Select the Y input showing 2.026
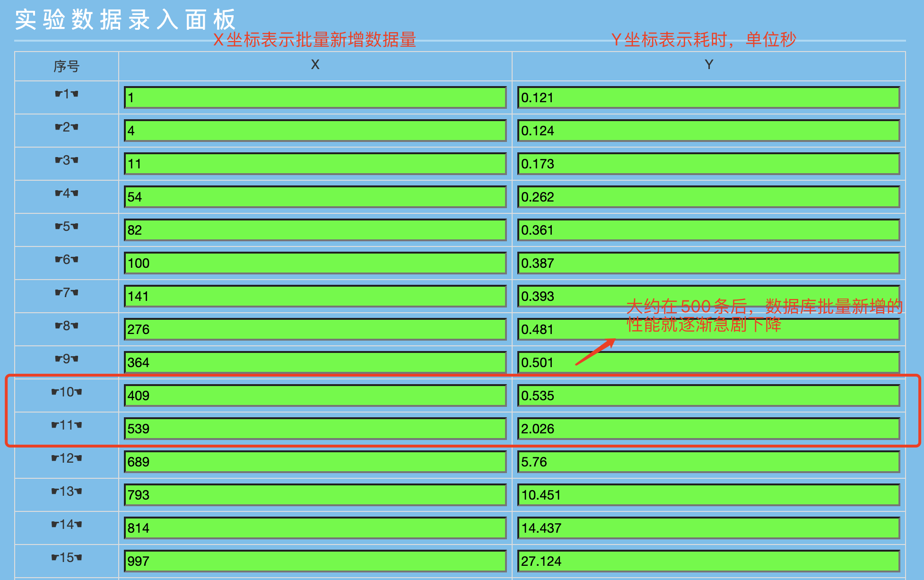 tap(708, 429)
